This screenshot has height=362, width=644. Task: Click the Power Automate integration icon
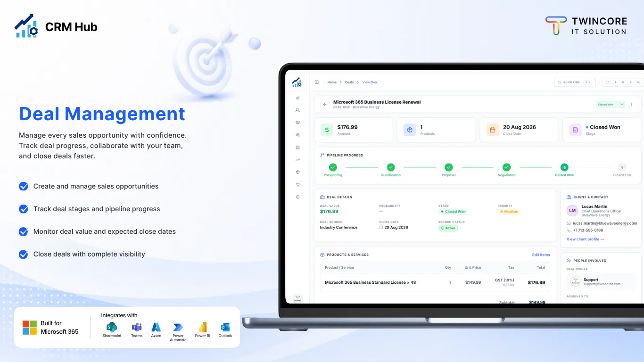pyautogui.click(x=178, y=327)
